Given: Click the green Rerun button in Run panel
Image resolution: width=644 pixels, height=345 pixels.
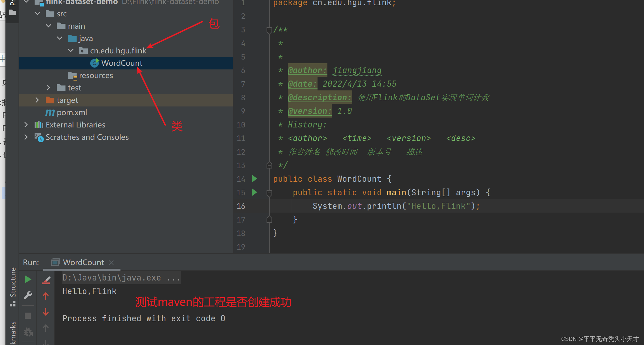Looking at the screenshot, I should point(28,279).
